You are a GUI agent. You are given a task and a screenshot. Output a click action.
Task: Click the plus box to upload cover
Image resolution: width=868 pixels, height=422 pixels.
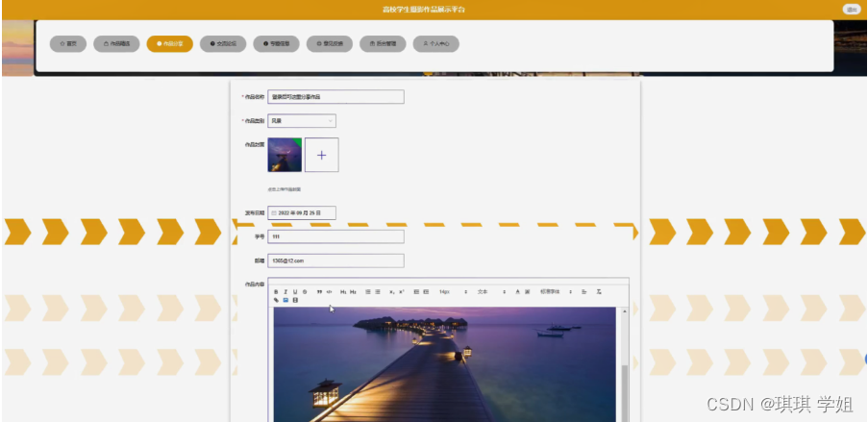322,155
